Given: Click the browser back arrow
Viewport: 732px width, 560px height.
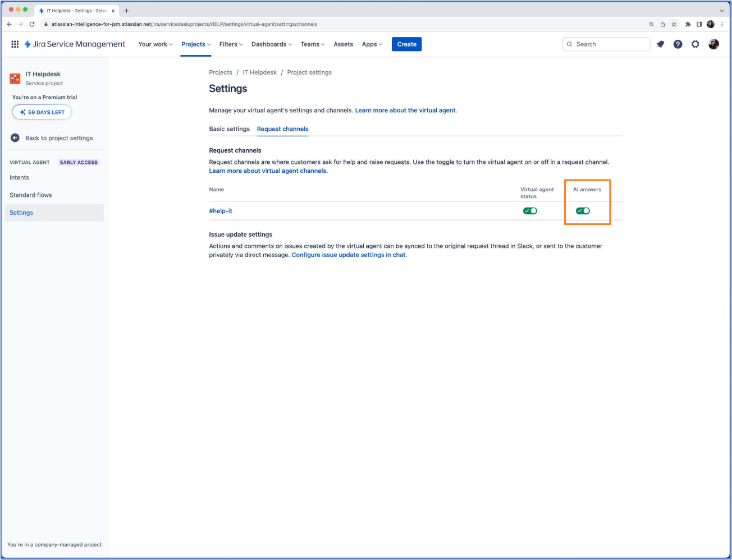Looking at the screenshot, I should (x=9, y=24).
